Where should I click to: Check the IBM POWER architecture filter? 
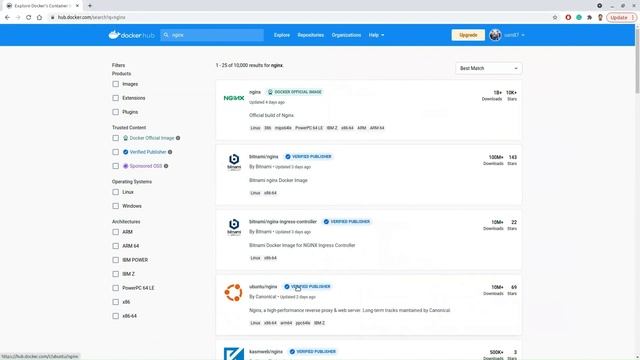coord(116,260)
